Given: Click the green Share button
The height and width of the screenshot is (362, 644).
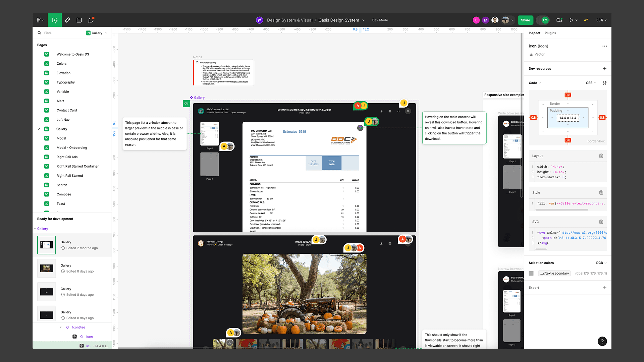Looking at the screenshot, I should coord(525,20).
